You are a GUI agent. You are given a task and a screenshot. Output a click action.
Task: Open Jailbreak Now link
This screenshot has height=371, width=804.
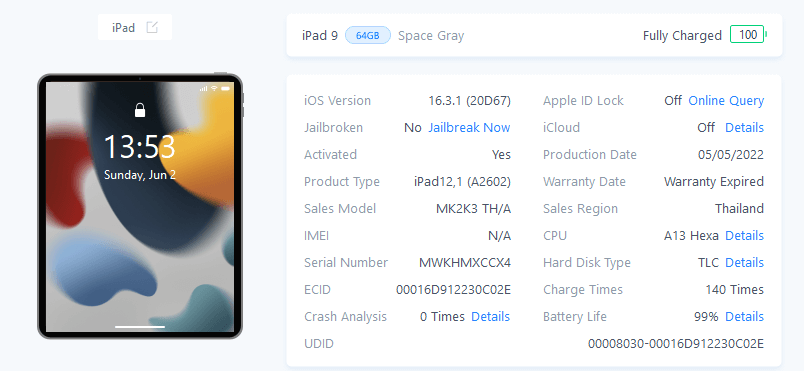(x=469, y=128)
